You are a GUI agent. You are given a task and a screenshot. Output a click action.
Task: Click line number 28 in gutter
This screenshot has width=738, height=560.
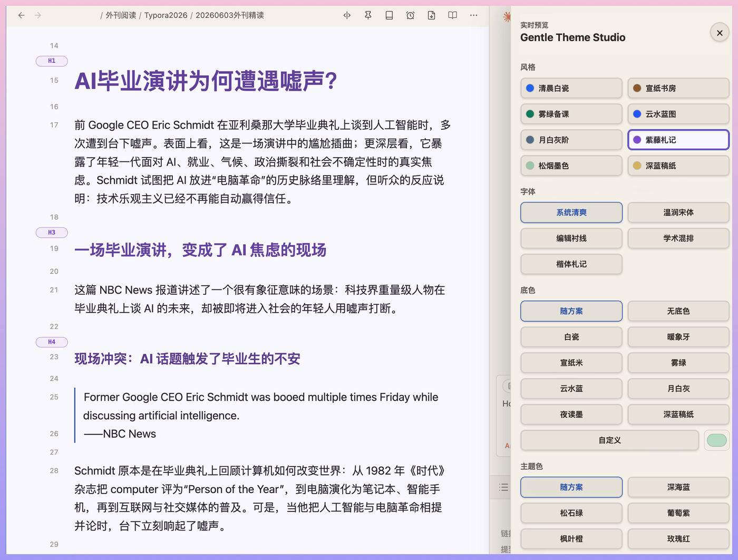click(x=54, y=470)
